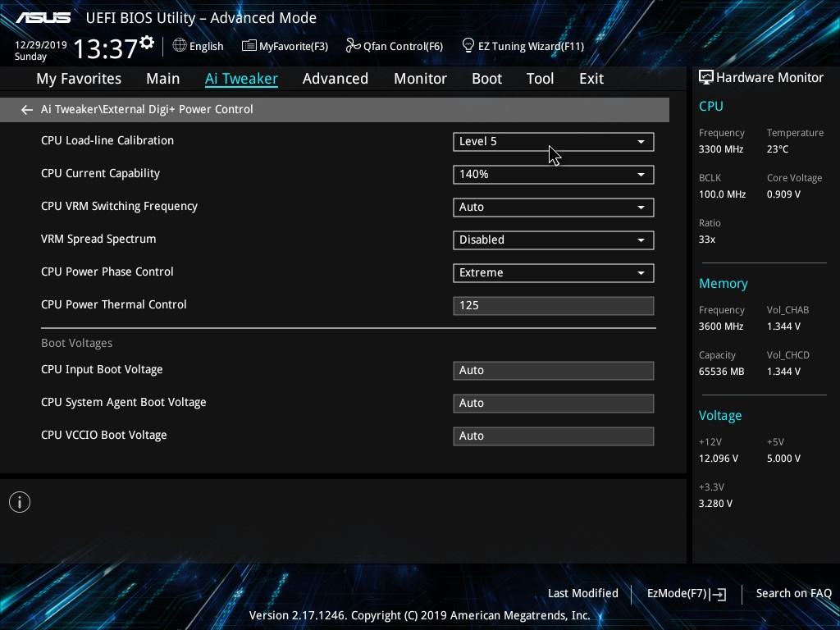This screenshot has width=840, height=630.
Task: Click the 33x ratio value
Action: (706, 239)
